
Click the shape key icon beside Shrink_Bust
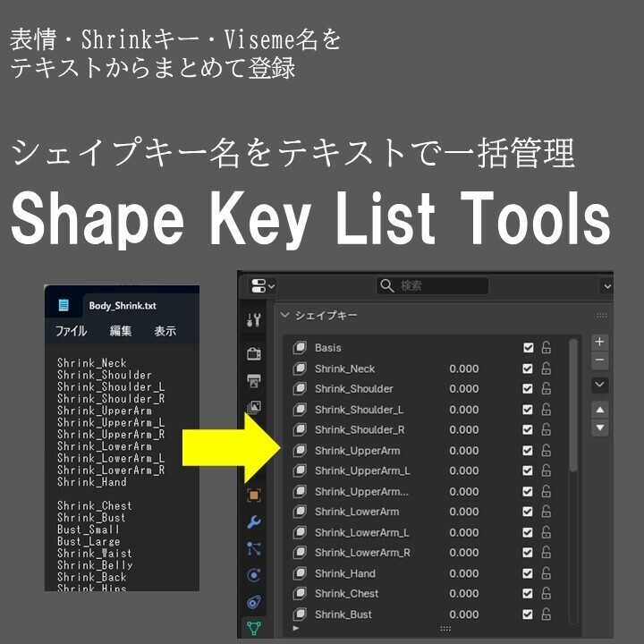(300, 614)
